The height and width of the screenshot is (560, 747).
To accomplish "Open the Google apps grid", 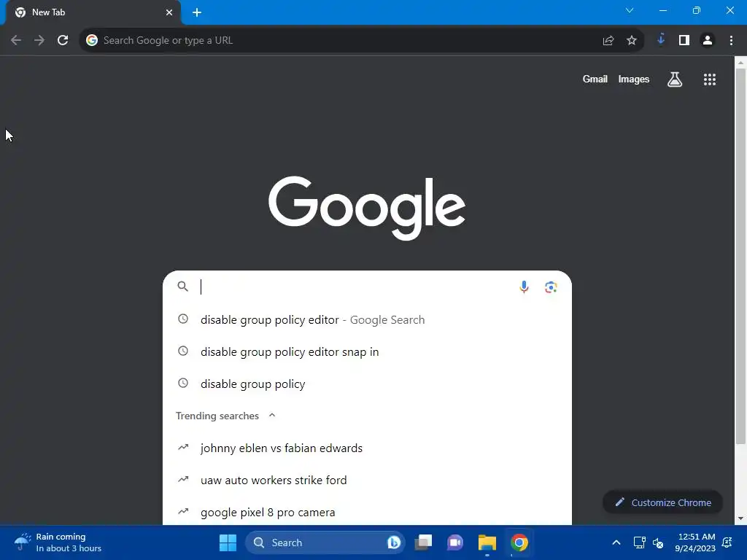I will 710,79.
